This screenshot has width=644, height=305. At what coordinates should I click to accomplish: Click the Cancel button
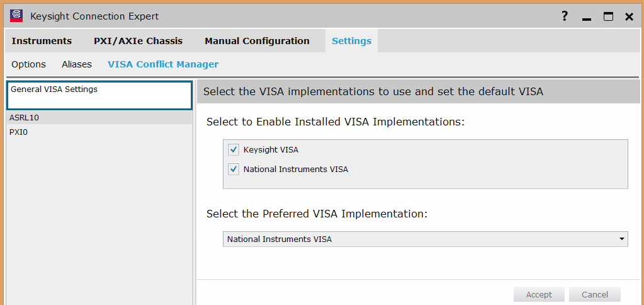click(x=595, y=295)
